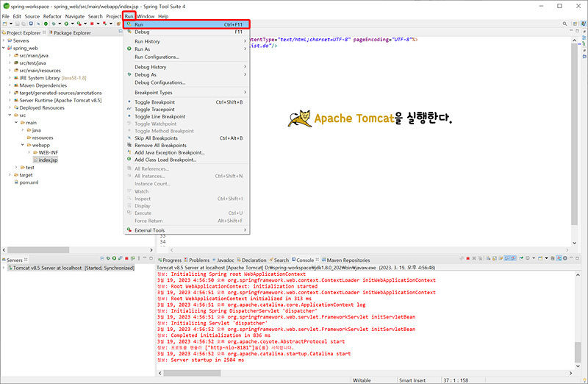Click the Console preferences gear icon

coord(565,258)
